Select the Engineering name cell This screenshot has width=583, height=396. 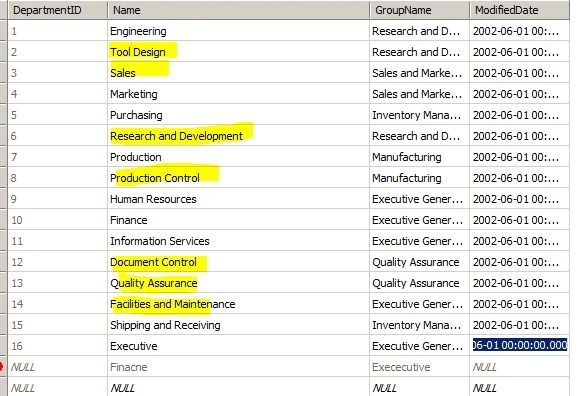[238, 31]
